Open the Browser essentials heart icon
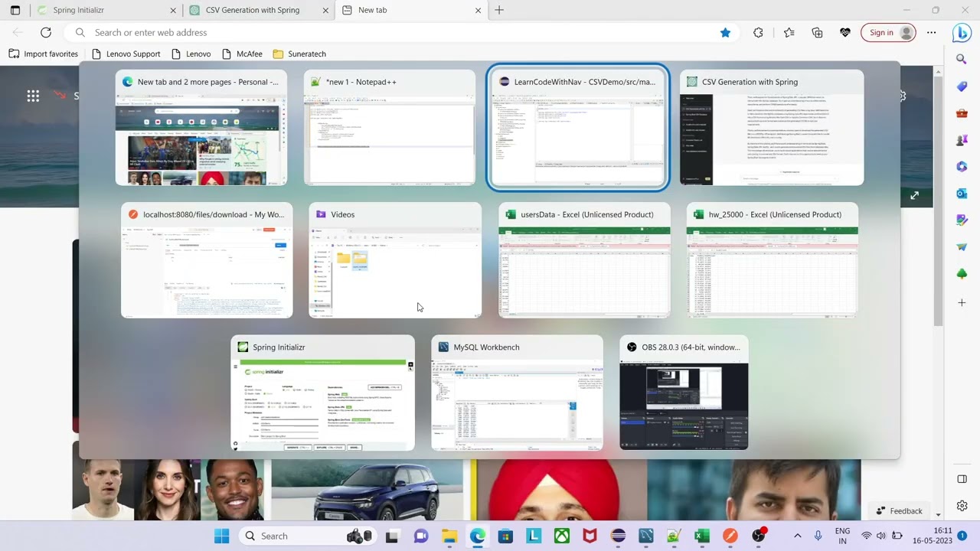This screenshot has width=980, height=551. click(845, 33)
